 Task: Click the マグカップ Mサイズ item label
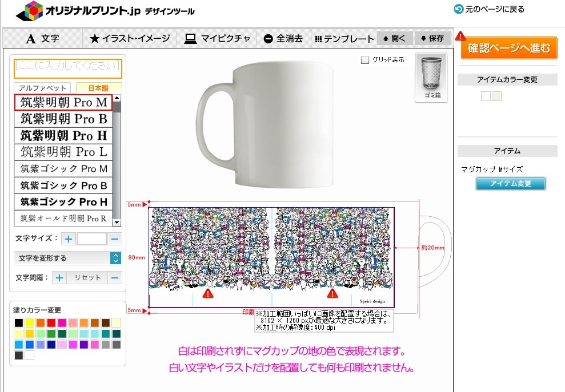click(492, 169)
